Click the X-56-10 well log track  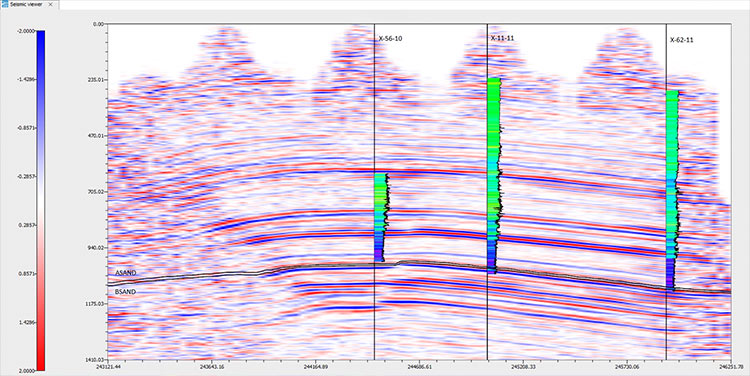click(380, 218)
